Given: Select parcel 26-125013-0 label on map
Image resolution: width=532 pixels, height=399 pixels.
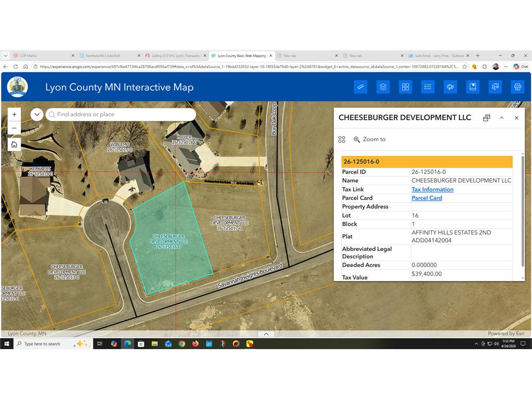Looking at the screenshot, I should [67, 272].
